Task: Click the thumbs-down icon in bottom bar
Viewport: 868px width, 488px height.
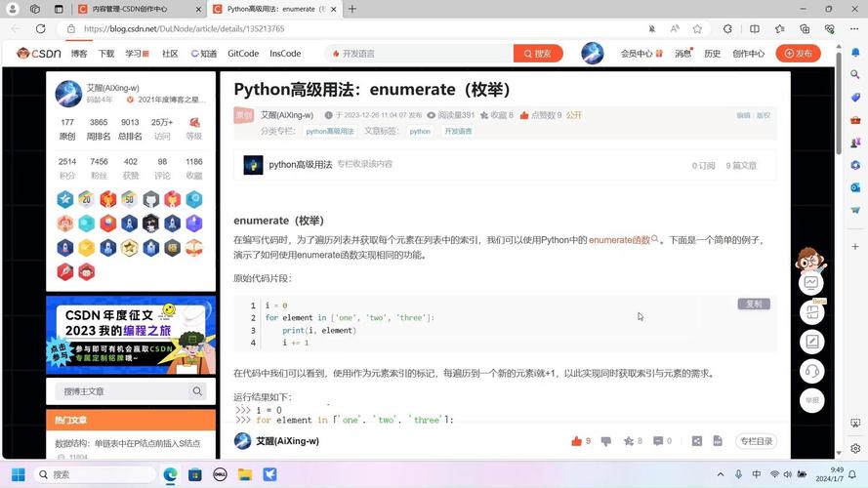Action: pos(606,441)
